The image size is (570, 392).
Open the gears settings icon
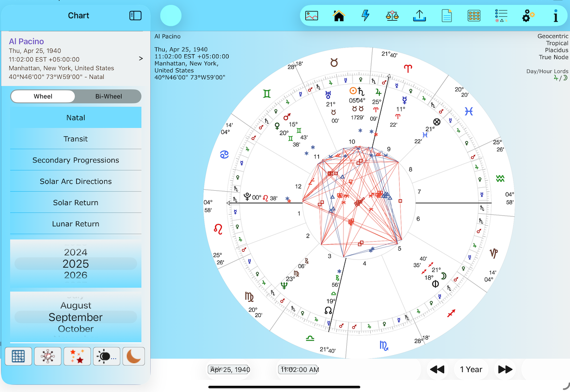point(528,15)
